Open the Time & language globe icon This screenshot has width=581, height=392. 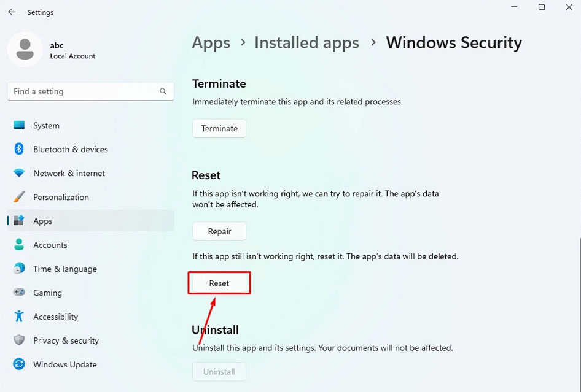[x=20, y=269]
